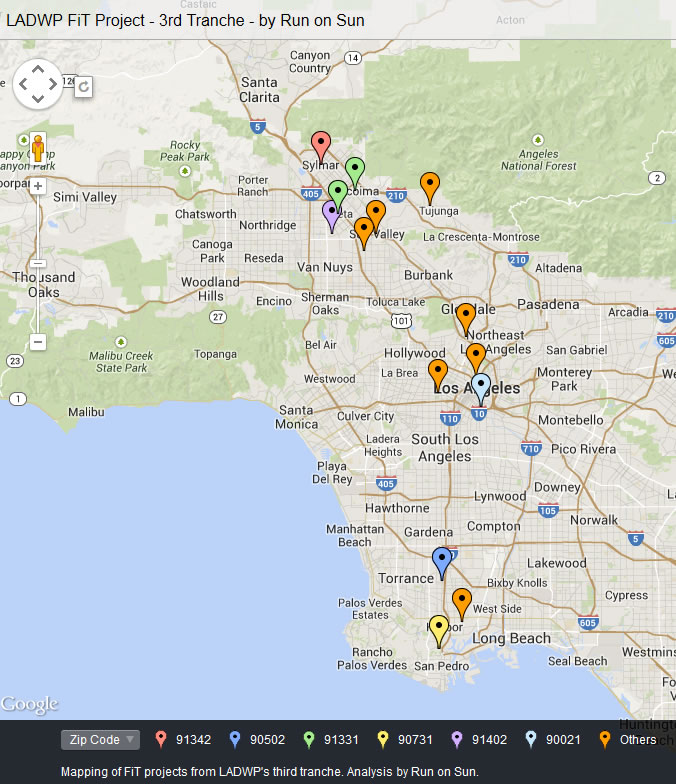676x784 pixels.
Task: Click the Long Beach map label
Action: pyautogui.click(x=512, y=638)
